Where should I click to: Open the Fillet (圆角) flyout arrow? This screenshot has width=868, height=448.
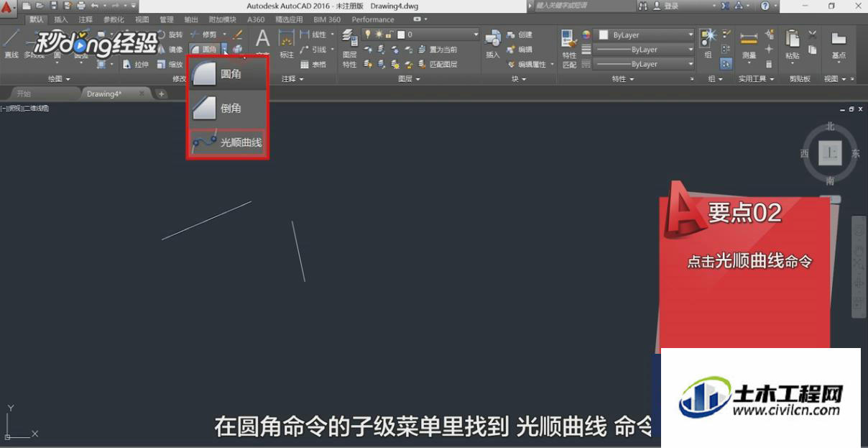click(x=224, y=50)
